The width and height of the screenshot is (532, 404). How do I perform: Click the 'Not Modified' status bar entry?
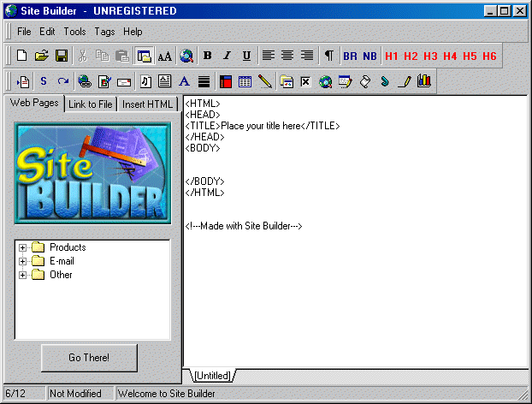click(x=80, y=394)
